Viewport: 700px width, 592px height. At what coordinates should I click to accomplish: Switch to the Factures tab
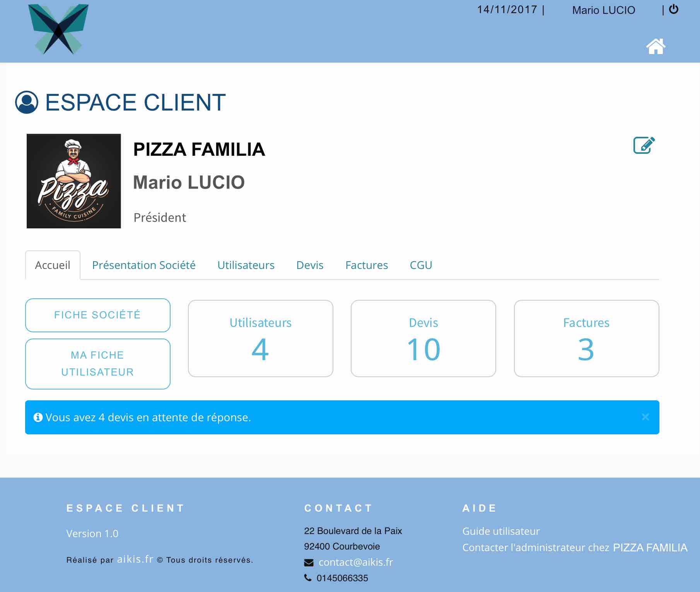pyautogui.click(x=367, y=265)
